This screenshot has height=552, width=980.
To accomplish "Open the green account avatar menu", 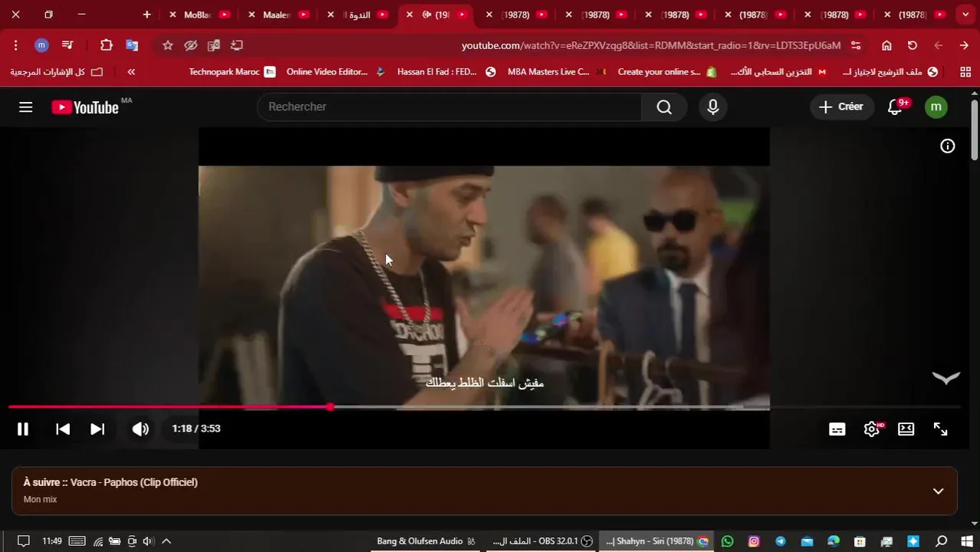I will [x=936, y=107].
